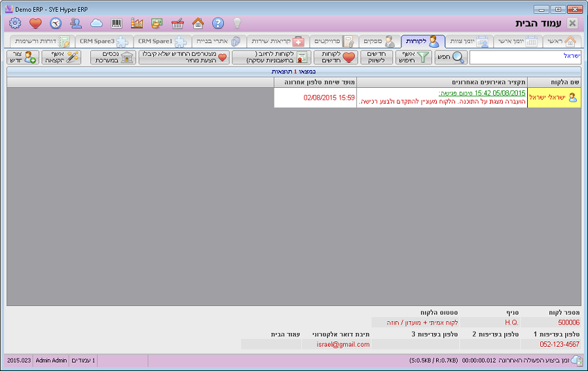Viewport: 588px width, 371px height.
Task: Click the empty עמוד הבית homepage field
Action: coord(271,344)
